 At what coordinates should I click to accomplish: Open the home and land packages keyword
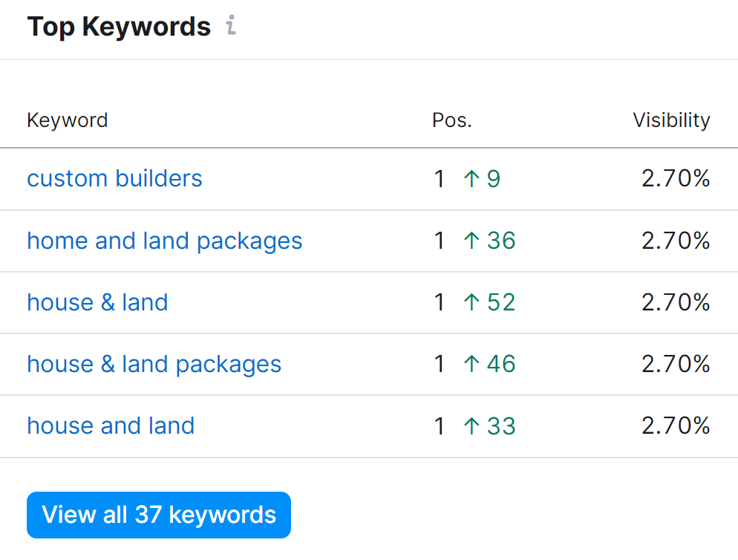[164, 241]
